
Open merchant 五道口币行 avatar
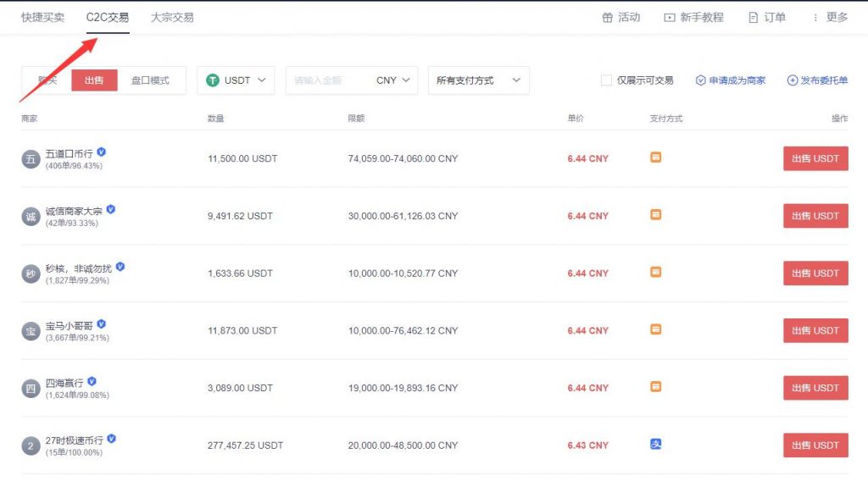pyautogui.click(x=31, y=159)
